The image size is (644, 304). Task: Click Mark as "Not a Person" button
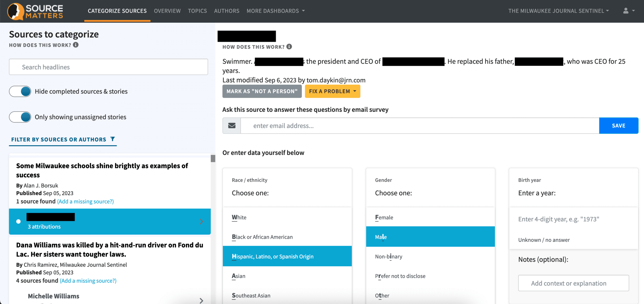tap(262, 91)
